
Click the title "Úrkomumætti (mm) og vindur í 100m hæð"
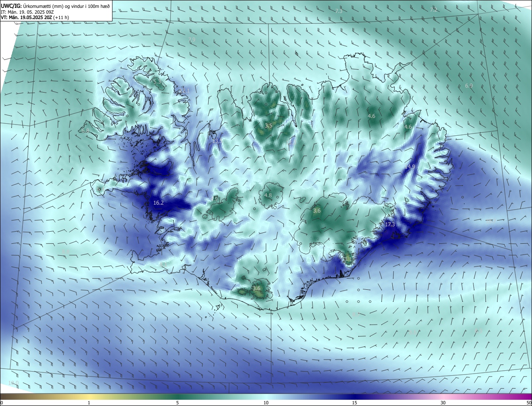click(66, 6)
